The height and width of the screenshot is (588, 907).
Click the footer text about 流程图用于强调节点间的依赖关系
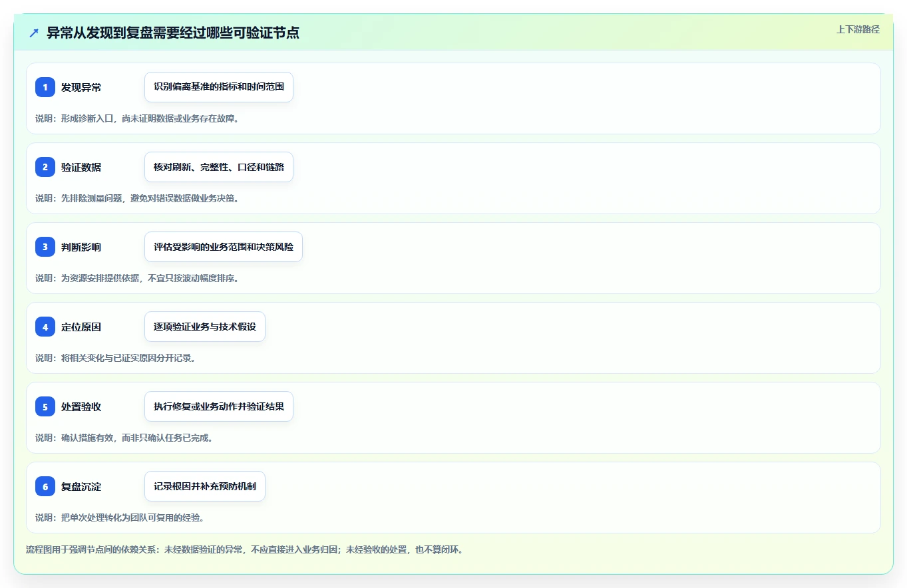244,550
